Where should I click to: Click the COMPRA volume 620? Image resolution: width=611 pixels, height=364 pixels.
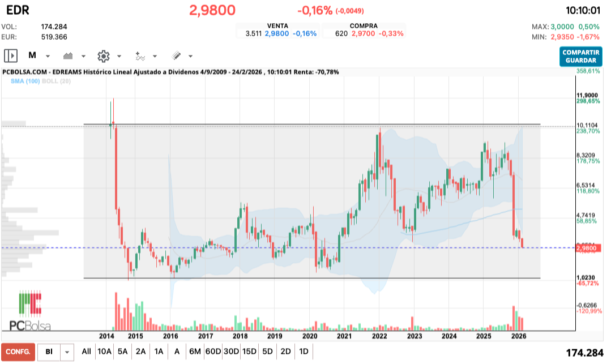pos(341,33)
